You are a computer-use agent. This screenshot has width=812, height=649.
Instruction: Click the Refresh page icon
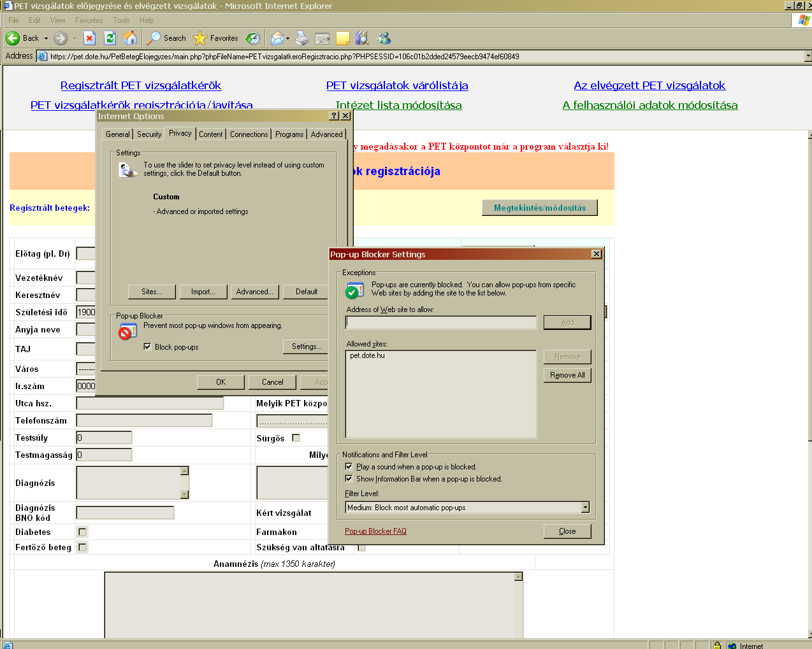tap(110, 38)
